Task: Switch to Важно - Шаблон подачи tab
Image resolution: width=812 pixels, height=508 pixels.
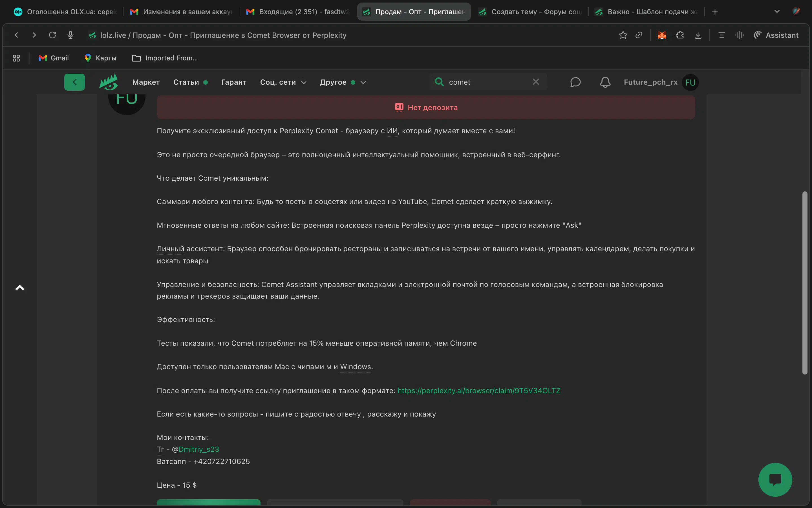Action: (646, 12)
